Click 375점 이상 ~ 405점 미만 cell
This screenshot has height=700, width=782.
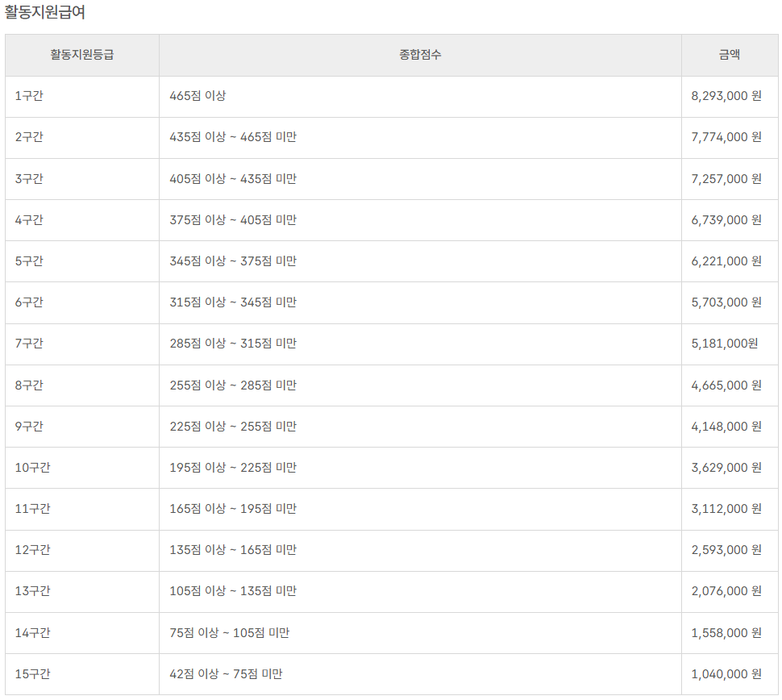point(233,220)
